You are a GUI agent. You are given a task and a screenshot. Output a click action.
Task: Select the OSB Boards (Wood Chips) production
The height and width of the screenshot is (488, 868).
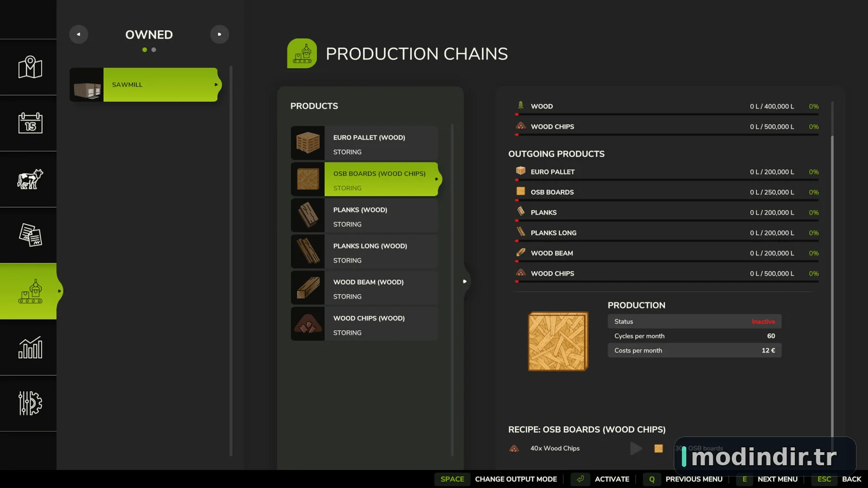[x=366, y=179]
